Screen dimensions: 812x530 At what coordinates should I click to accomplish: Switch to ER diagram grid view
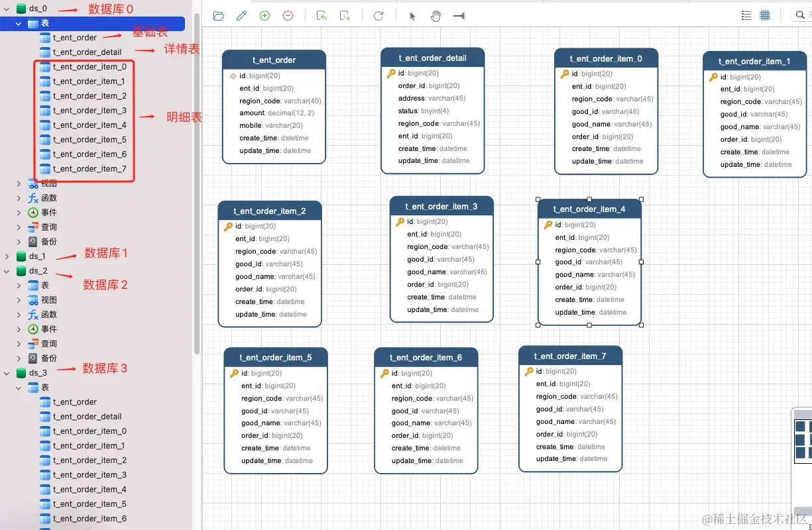click(x=765, y=15)
